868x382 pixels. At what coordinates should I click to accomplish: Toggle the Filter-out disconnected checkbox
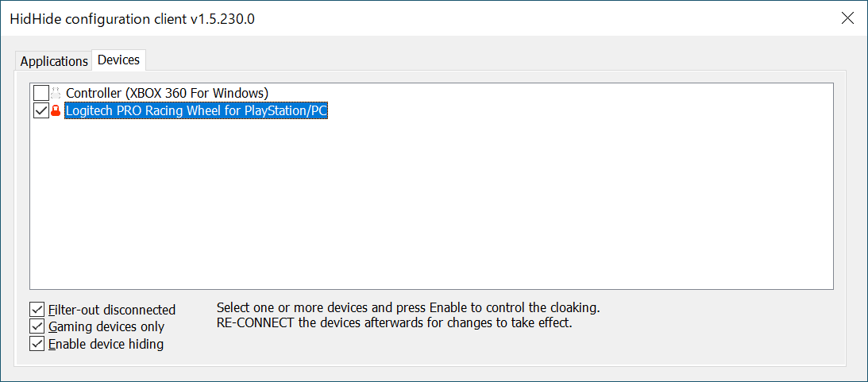pos(37,309)
